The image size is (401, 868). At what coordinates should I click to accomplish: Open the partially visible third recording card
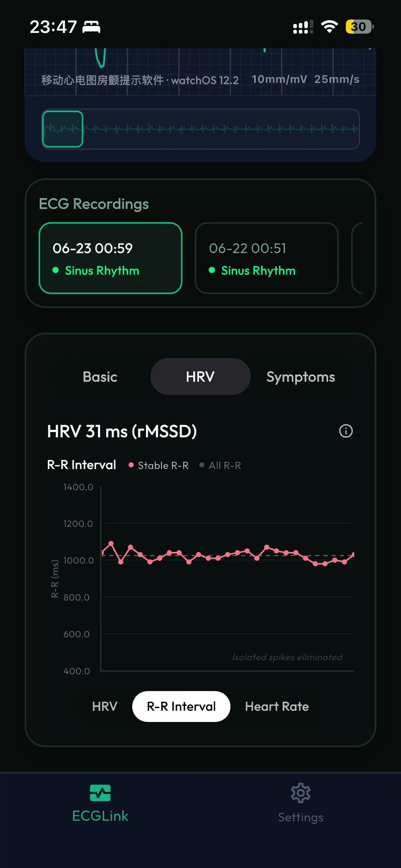[357, 258]
